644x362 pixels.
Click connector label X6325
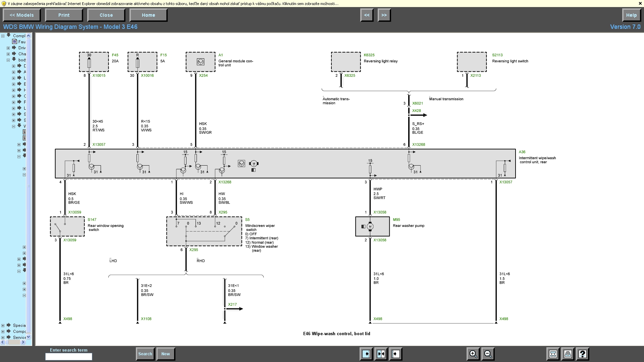click(350, 75)
